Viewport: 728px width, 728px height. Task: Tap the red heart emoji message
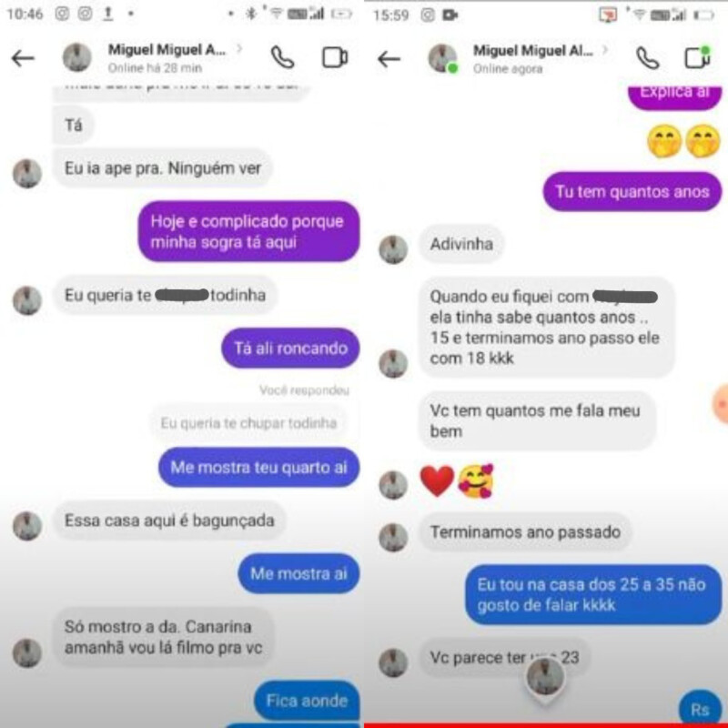pos(437,481)
